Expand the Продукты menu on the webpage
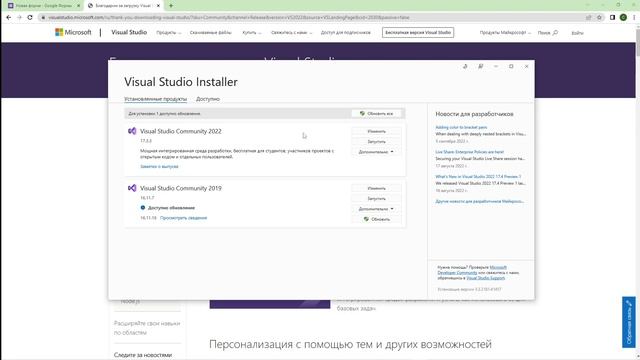Viewport: 640px width, 360px height. pyautogui.click(x=168, y=33)
